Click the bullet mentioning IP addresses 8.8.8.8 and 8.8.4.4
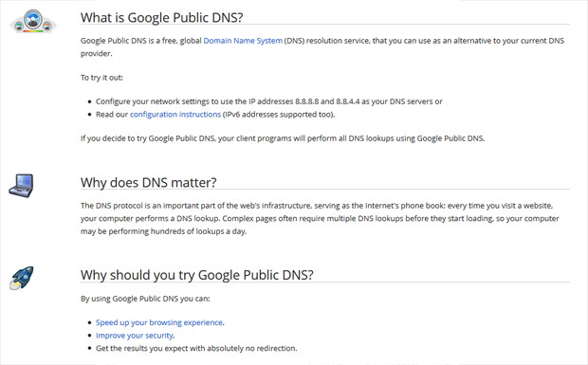 269,101
